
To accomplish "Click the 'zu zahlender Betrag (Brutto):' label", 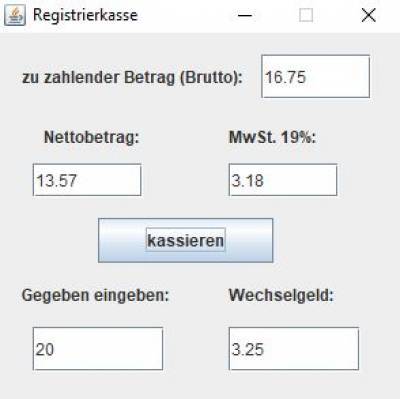I will (x=132, y=78).
